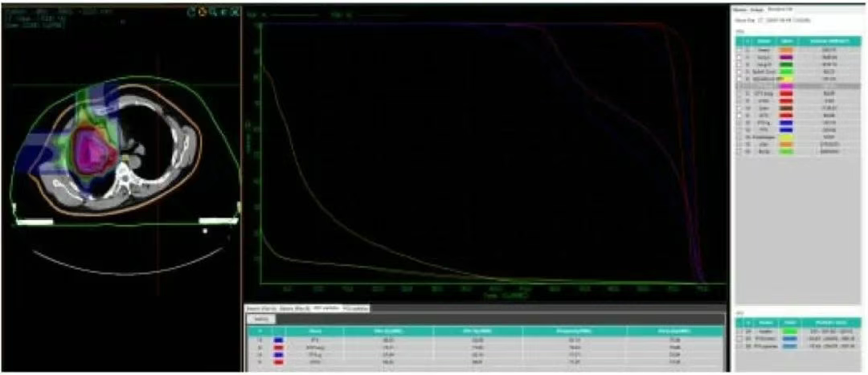Image resolution: width=868 pixels, height=375 pixels.
Task: Click the Color column header in the ROI list
Action: [x=786, y=41]
